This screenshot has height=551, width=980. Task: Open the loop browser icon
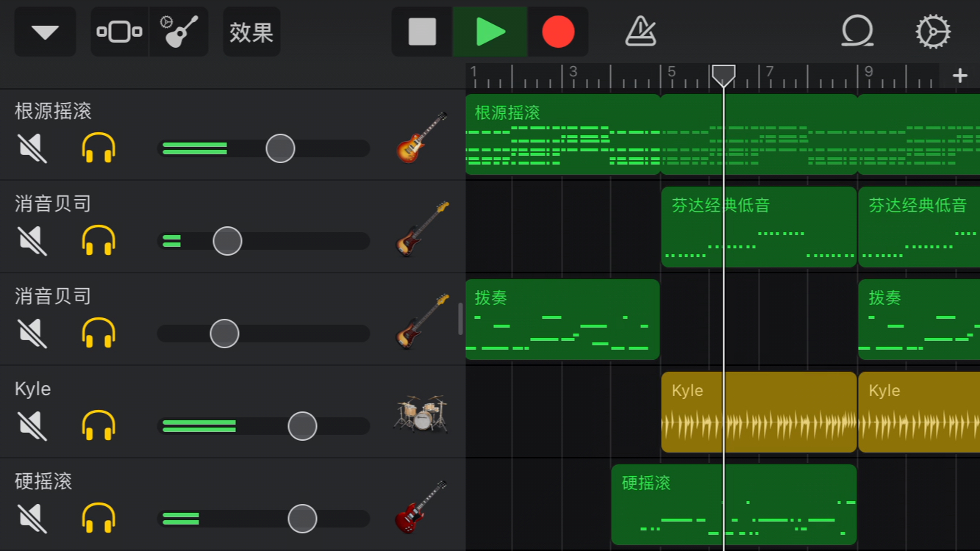tap(856, 32)
